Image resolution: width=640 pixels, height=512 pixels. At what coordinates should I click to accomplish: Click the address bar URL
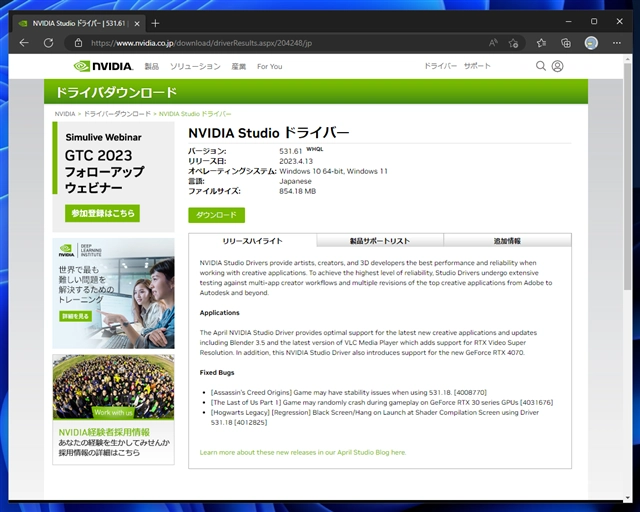pyautogui.click(x=202, y=43)
